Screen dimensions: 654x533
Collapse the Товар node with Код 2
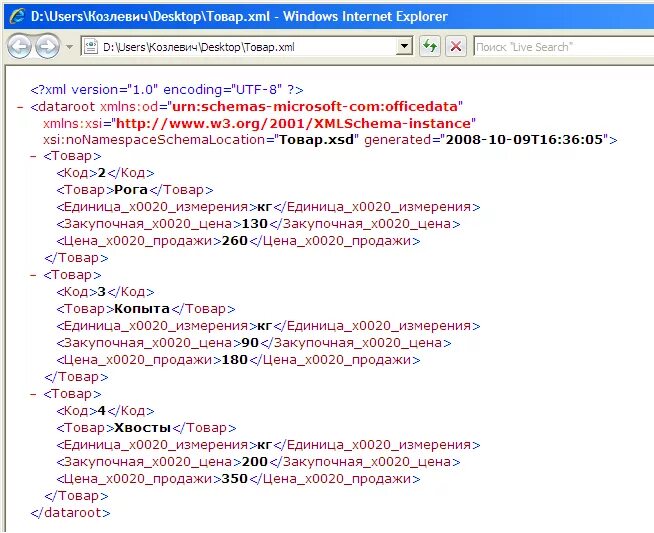pos(33,156)
